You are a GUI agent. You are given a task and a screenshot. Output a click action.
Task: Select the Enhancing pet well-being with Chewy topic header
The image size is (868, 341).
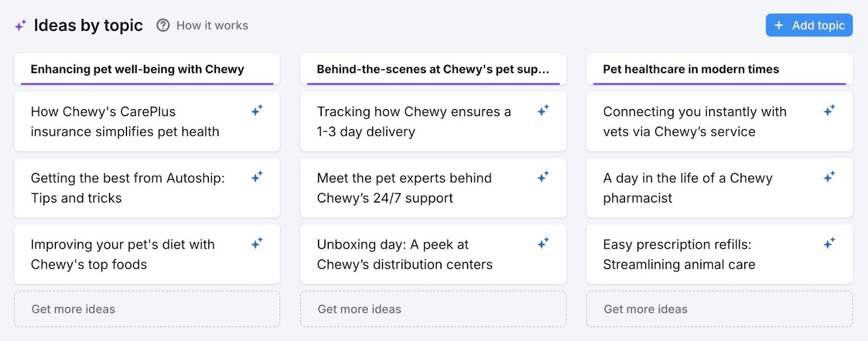147,70
